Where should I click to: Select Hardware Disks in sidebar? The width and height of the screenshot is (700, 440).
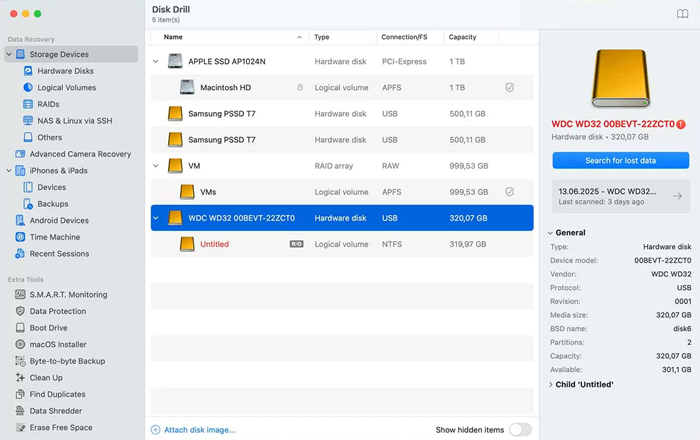[65, 71]
